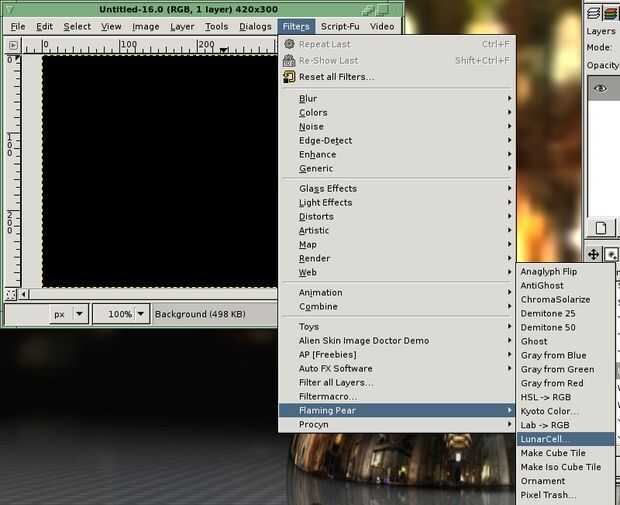Click Filtermacro menu entry
620x505 pixels.
pos(327,396)
